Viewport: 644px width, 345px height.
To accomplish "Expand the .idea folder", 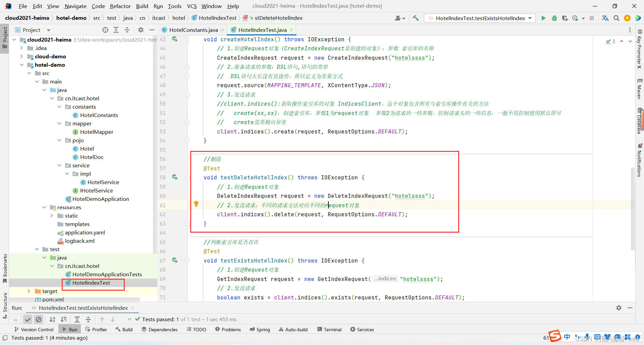I will coord(21,48).
